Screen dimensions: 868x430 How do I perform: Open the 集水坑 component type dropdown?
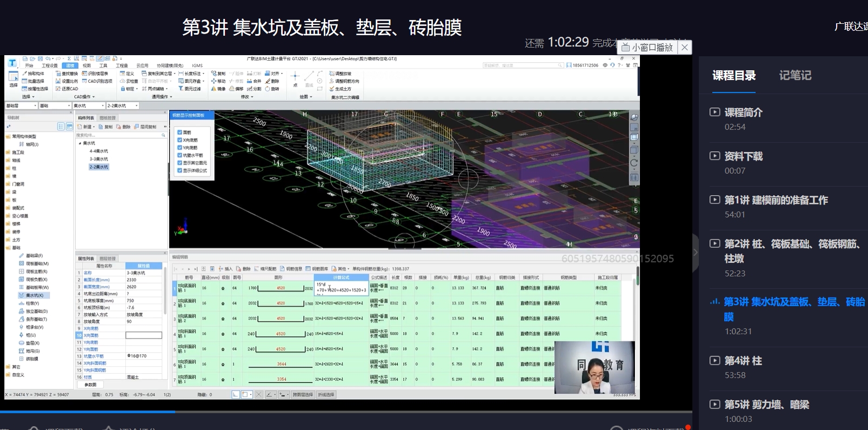point(88,105)
